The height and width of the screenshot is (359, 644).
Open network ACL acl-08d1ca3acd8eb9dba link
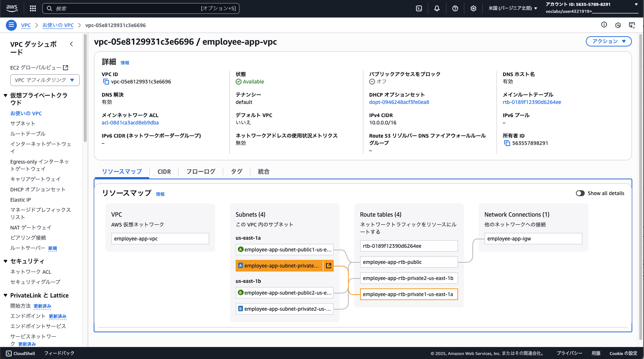click(x=130, y=123)
